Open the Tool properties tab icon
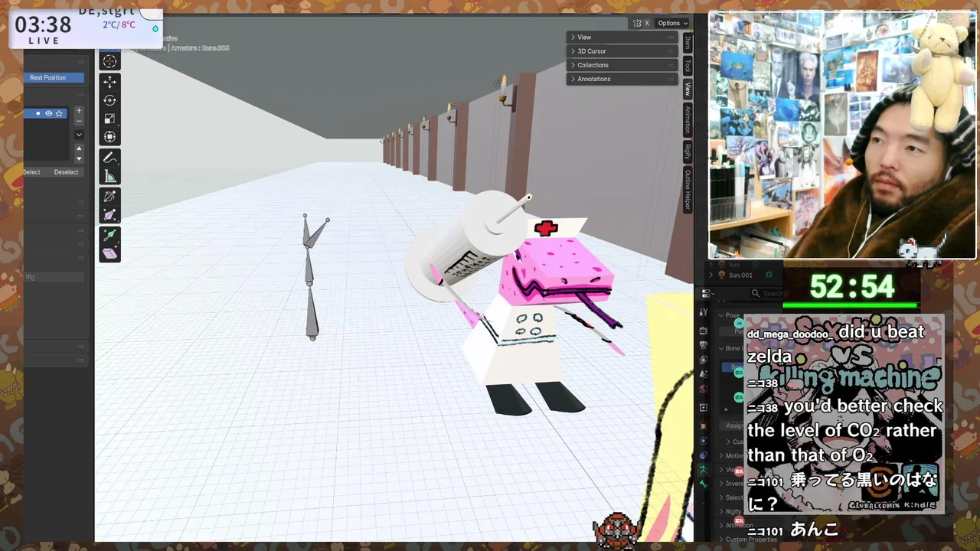 click(x=704, y=311)
